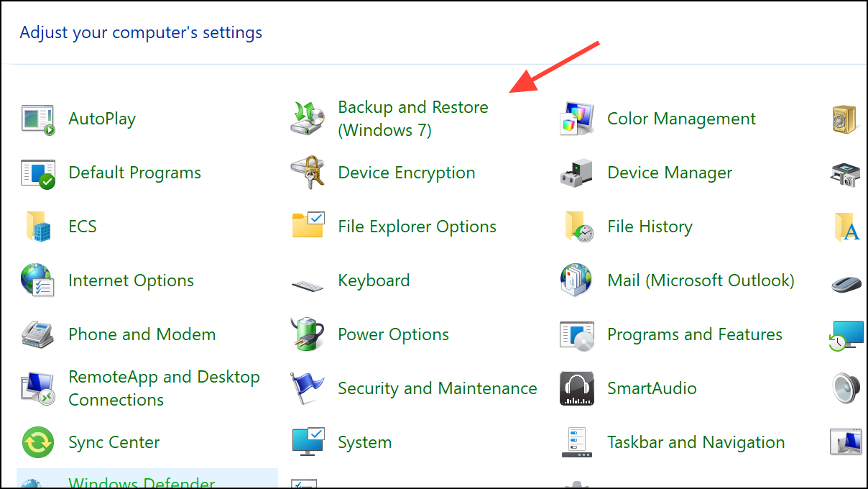Open the Device Manager icon

pos(577,173)
